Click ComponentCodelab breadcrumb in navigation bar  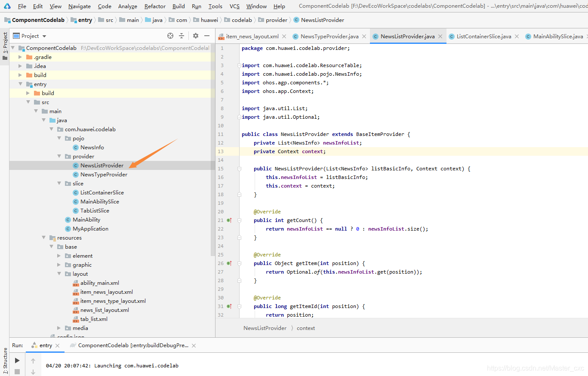tap(34, 20)
